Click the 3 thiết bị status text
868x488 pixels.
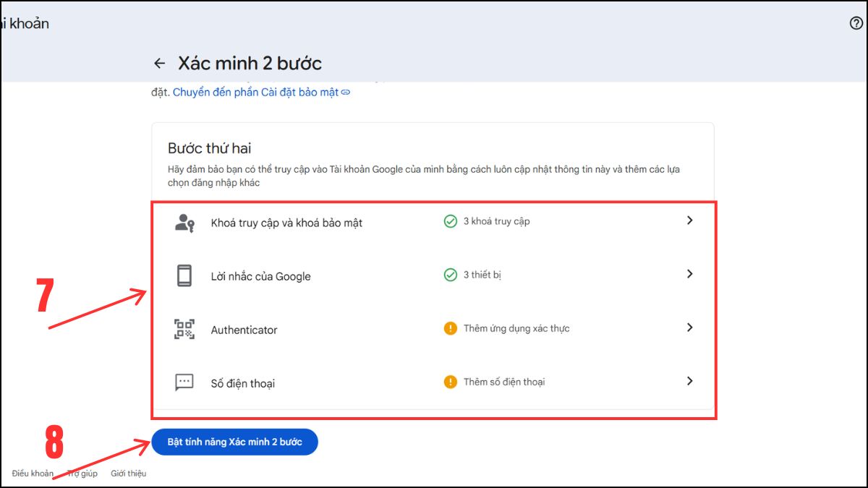[482, 275]
